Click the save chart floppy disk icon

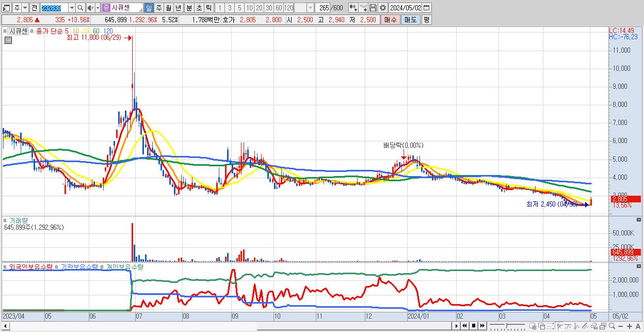[x=373, y=8]
